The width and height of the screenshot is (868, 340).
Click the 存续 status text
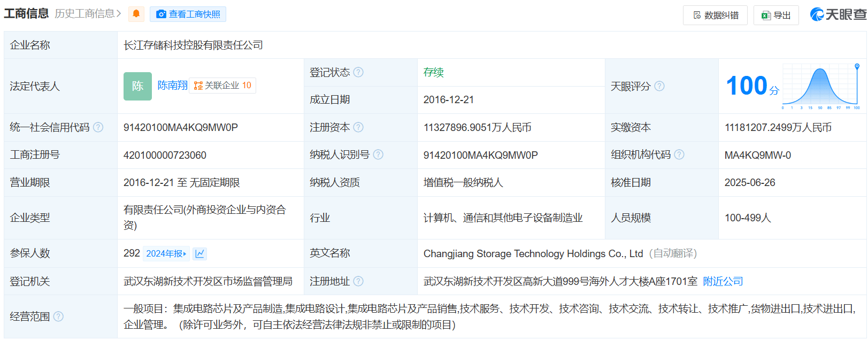(x=434, y=72)
